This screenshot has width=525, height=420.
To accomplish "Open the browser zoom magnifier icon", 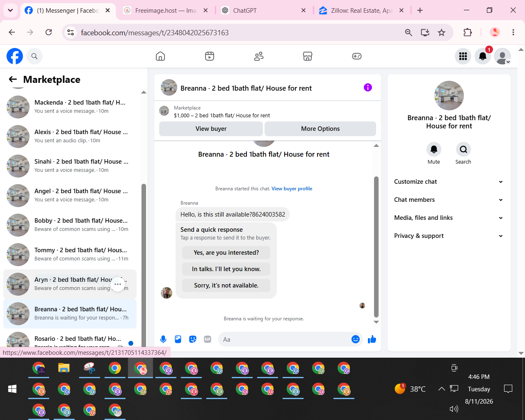I will click(x=409, y=32).
